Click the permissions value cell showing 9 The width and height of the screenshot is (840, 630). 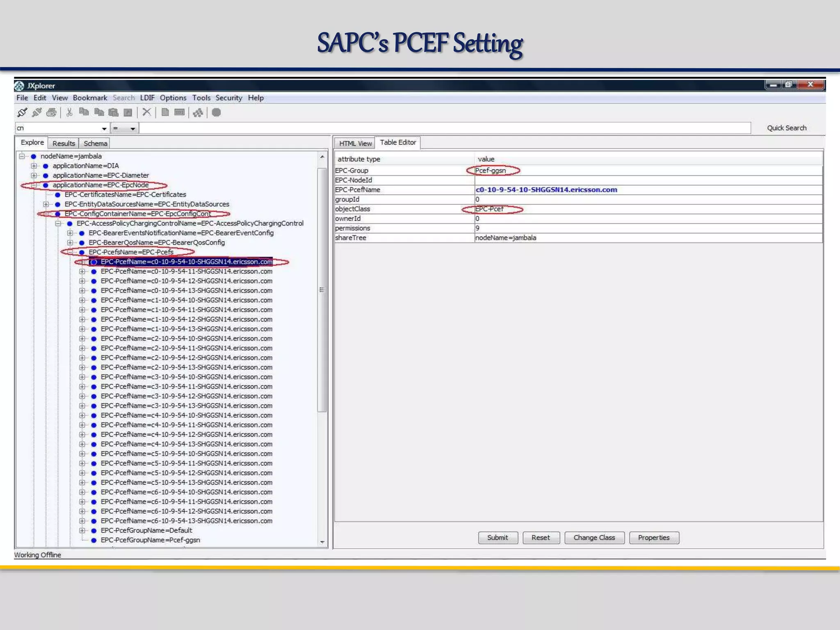click(648, 228)
